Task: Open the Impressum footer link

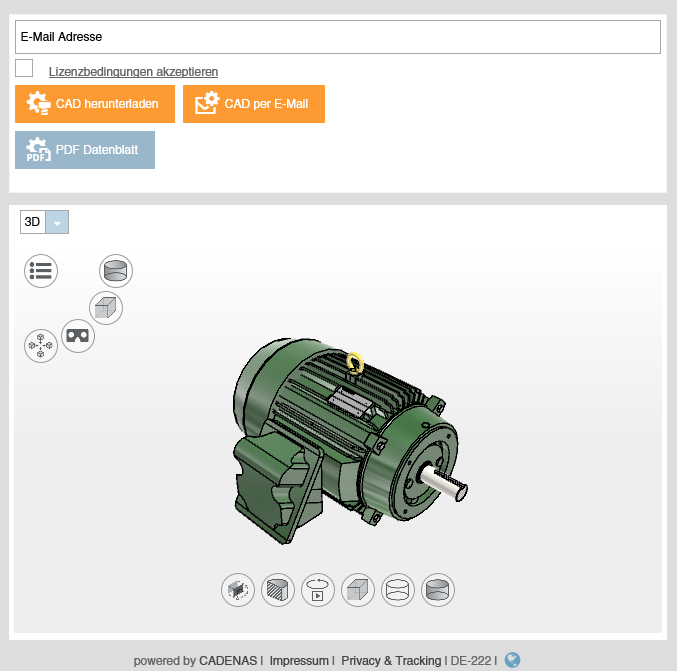Action: pyautogui.click(x=299, y=661)
